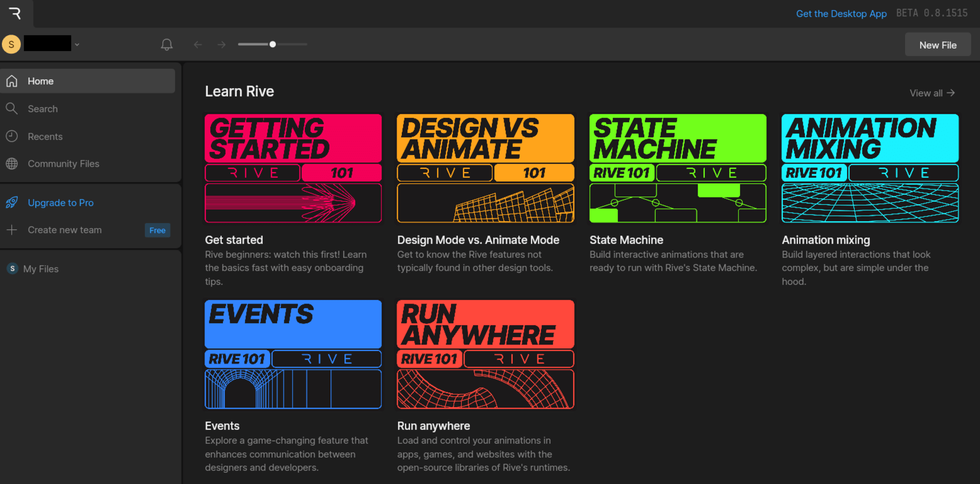Screen dimensions: 980x484
Task: Open Community Files in the sidebar
Action: 88,164
